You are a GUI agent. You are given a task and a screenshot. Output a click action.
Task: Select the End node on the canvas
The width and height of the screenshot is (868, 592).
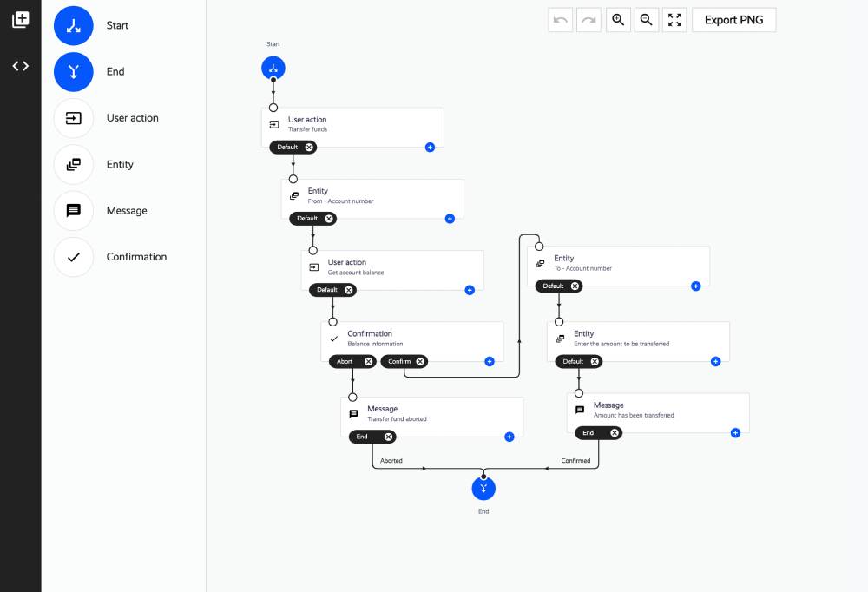(x=483, y=488)
